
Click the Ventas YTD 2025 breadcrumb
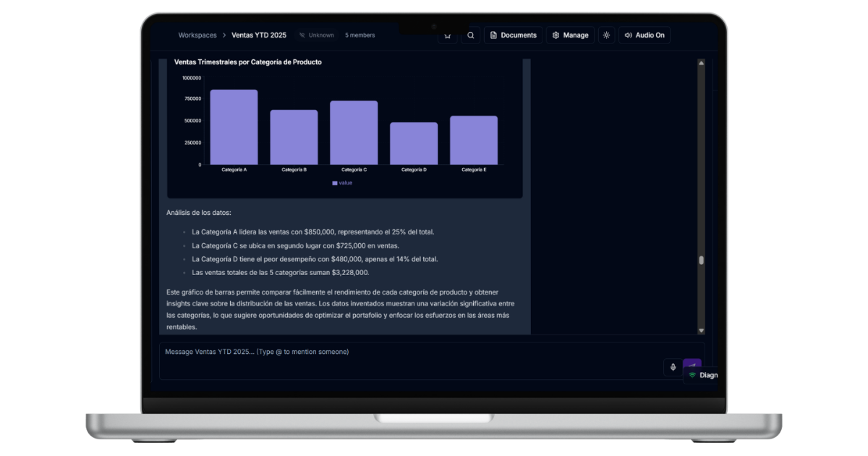tap(259, 35)
